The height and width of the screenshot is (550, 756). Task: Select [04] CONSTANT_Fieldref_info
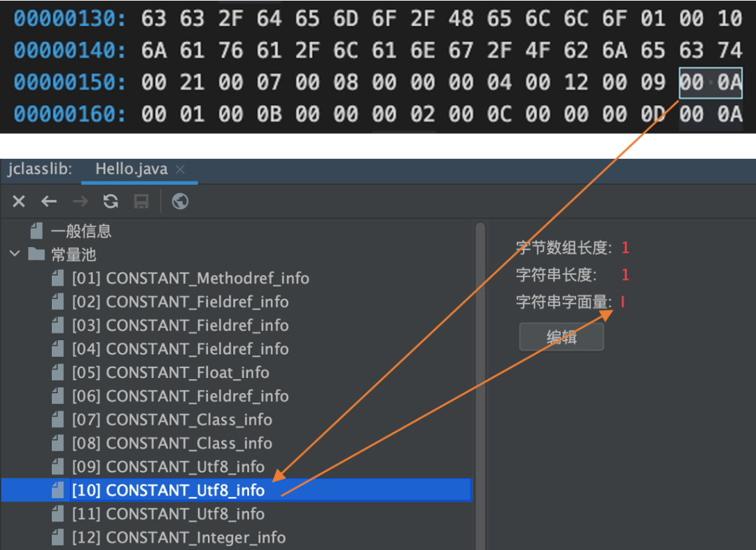(x=181, y=349)
